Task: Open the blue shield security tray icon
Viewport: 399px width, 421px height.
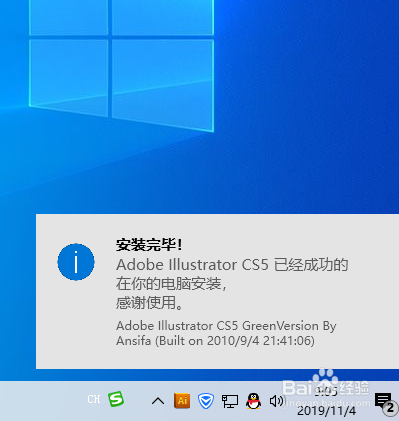Action: 206,401
